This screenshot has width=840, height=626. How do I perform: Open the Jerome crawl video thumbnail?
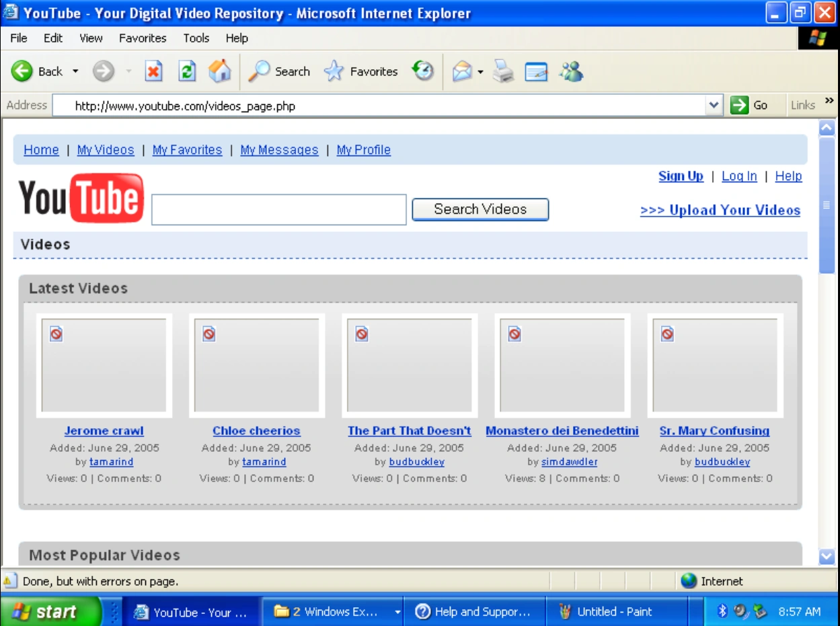(104, 366)
